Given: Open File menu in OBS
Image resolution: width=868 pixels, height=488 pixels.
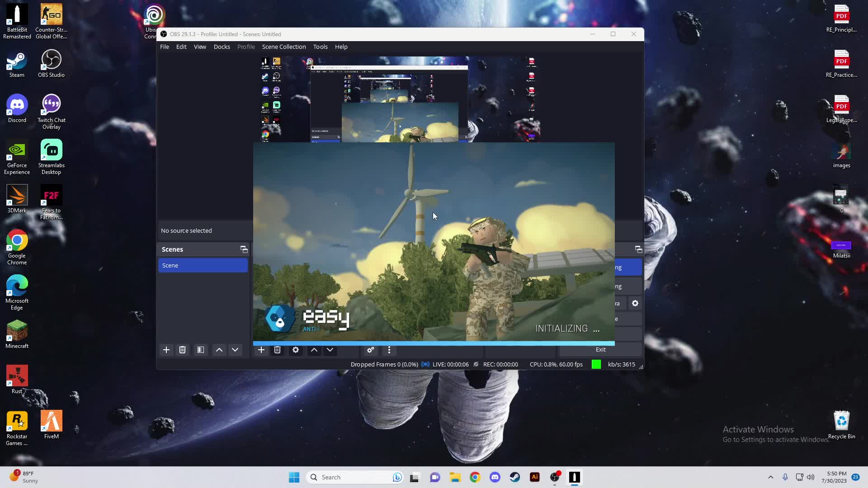Looking at the screenshot, I should [165, 47].
